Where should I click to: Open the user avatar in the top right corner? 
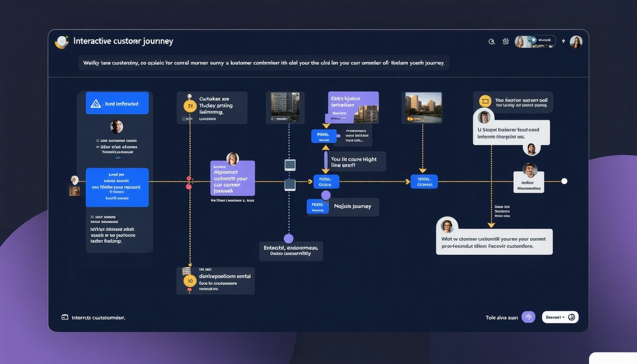[x=576, y=42]
